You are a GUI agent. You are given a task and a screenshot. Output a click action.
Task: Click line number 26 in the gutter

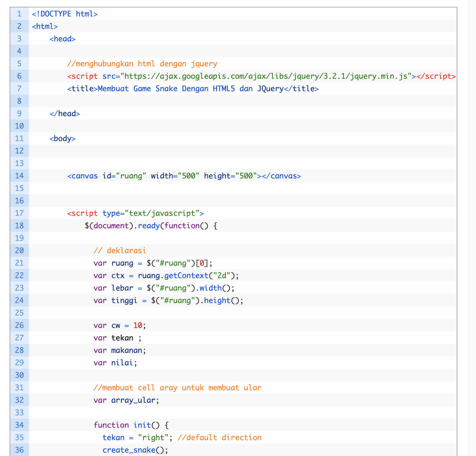[x=19, y=325]
